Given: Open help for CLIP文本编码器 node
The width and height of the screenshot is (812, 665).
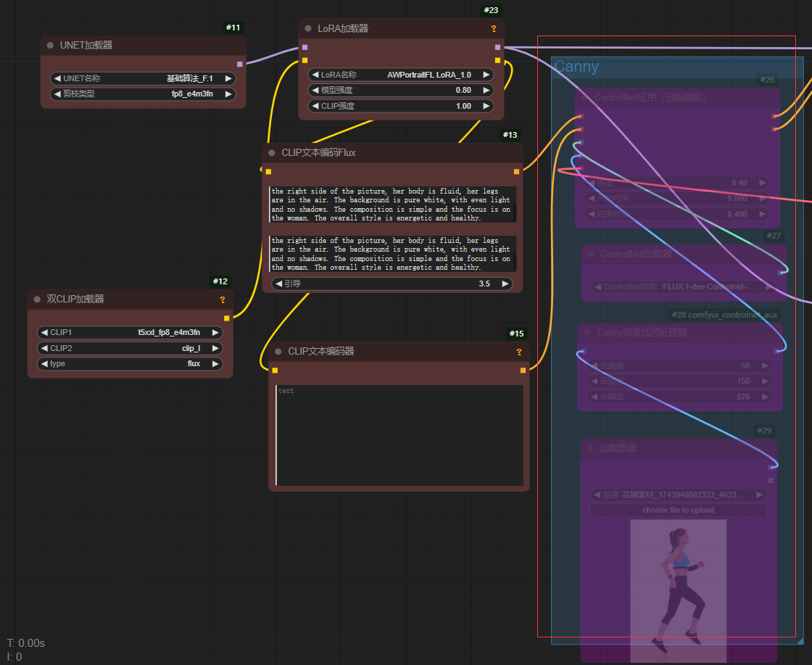Looking at the screenshot, I should 519,352.
